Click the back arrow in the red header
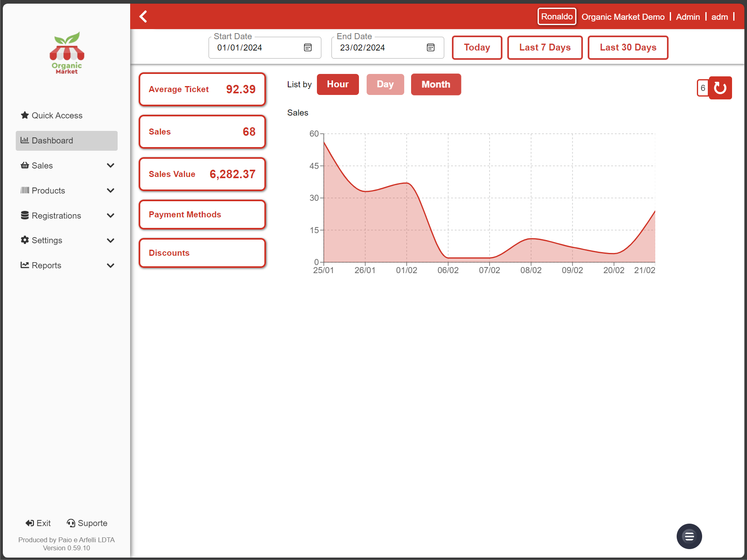747x560 pixels. pos(143,17)
